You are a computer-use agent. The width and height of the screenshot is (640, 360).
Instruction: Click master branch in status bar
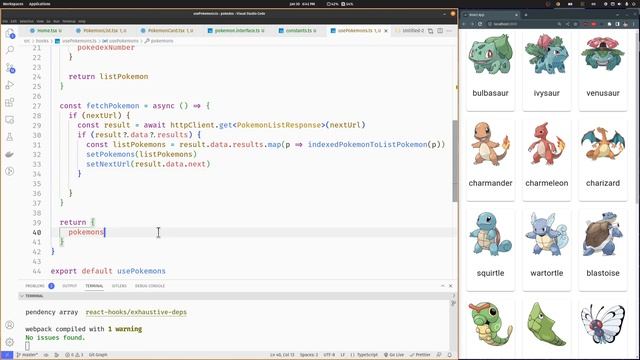27,355
